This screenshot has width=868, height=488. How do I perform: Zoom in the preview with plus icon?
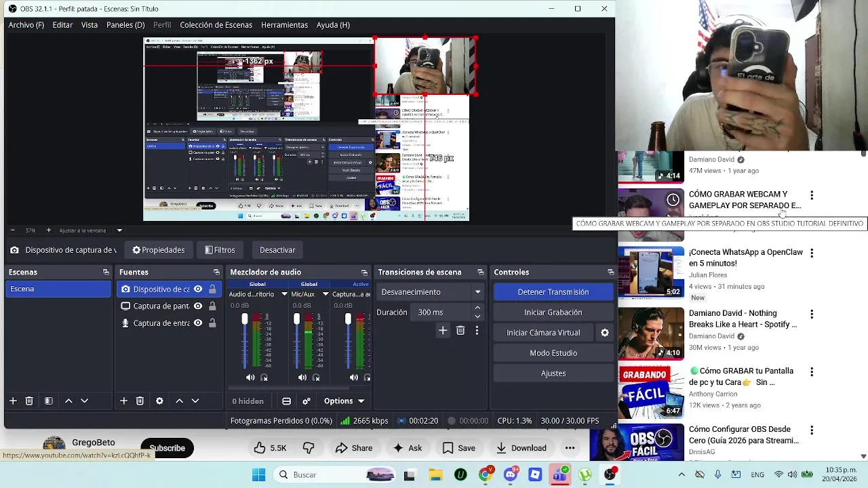(48, 230)
